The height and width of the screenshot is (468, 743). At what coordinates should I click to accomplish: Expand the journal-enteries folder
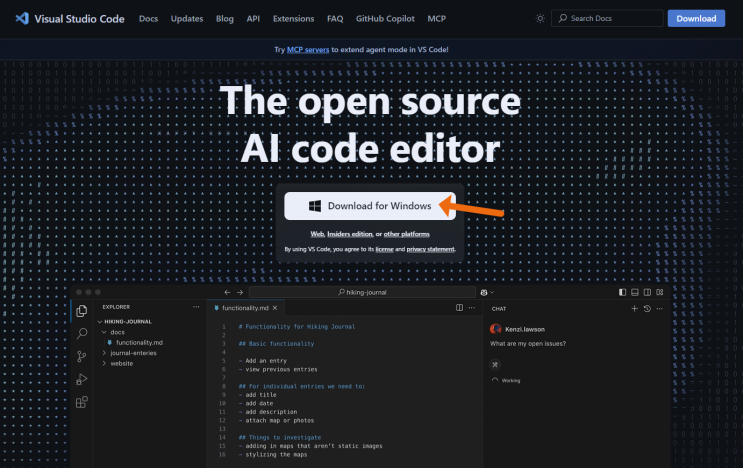pyautogui.click(x=104, y=353)
